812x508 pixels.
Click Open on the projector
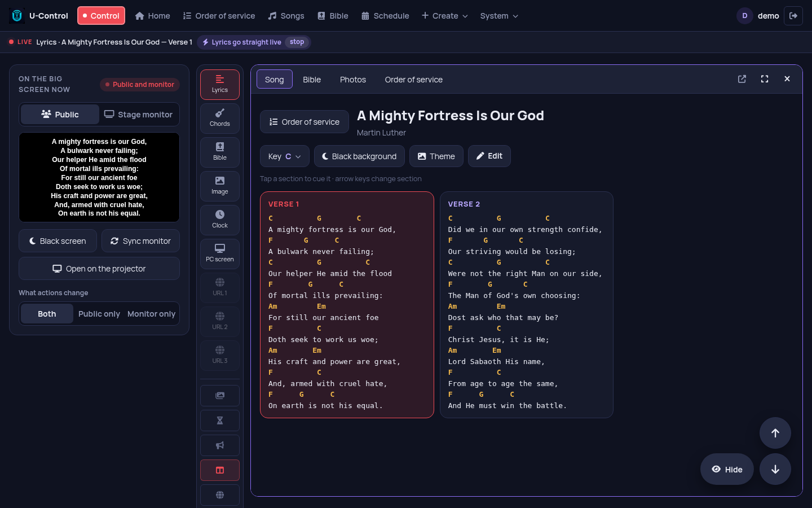pos(99,269)
